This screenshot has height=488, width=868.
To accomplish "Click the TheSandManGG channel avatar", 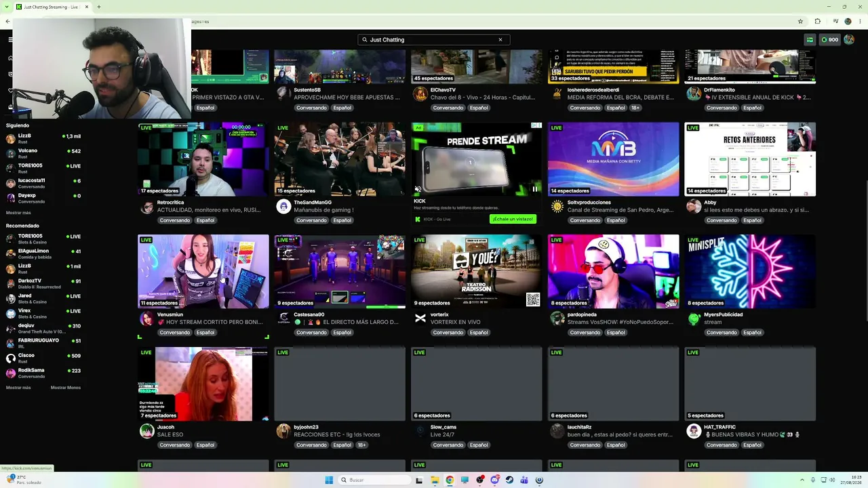I will pos(283,207).
